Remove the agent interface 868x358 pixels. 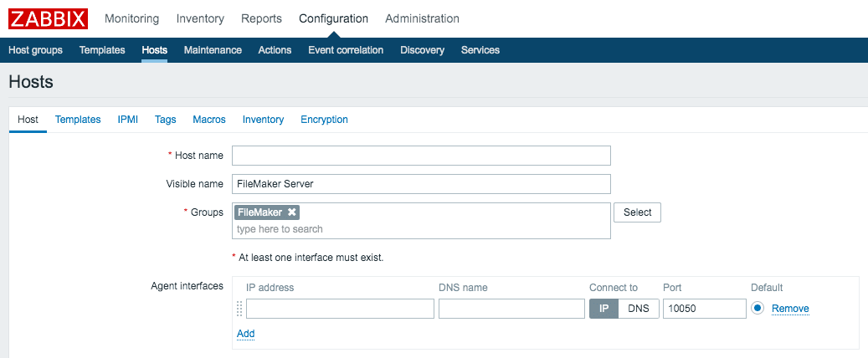pos(790,309)
